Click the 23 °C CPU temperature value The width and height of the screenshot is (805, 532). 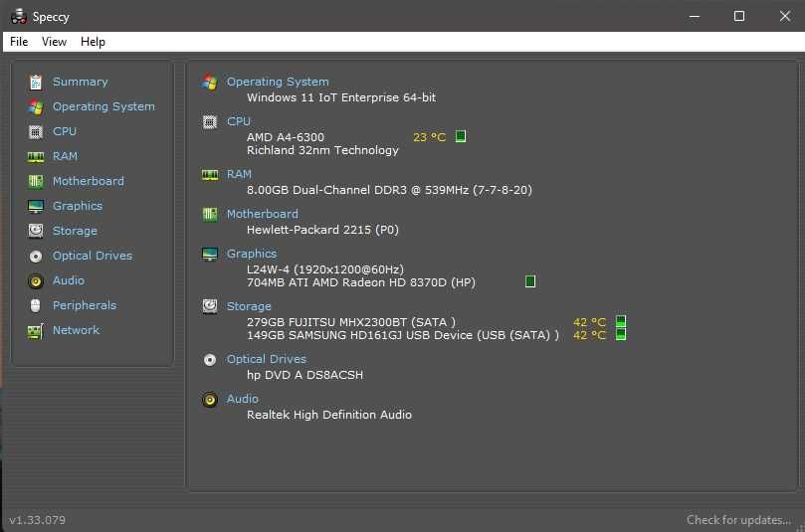click(429, 137)
